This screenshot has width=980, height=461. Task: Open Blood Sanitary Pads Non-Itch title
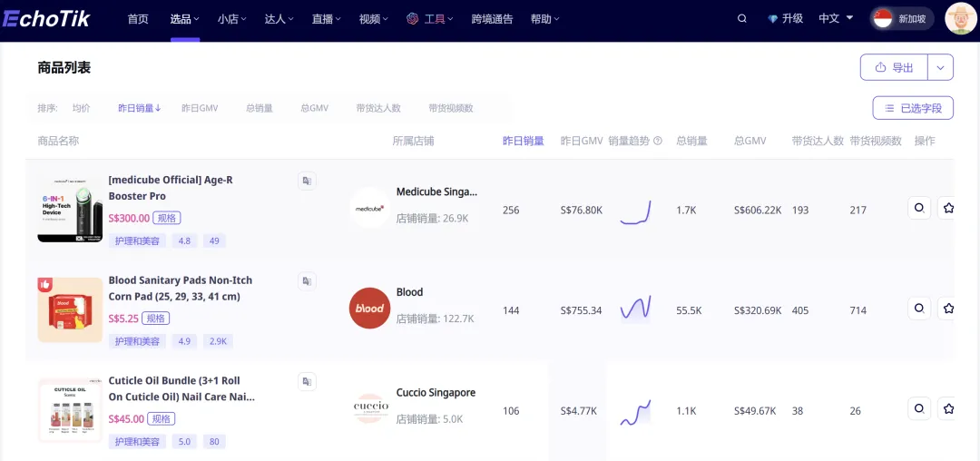[181, 288]
